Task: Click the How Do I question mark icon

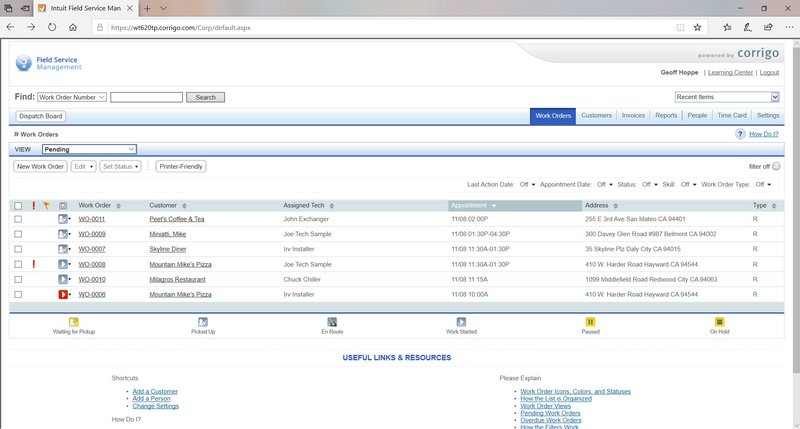Action: pyautogui.click(x=740, y=134)
